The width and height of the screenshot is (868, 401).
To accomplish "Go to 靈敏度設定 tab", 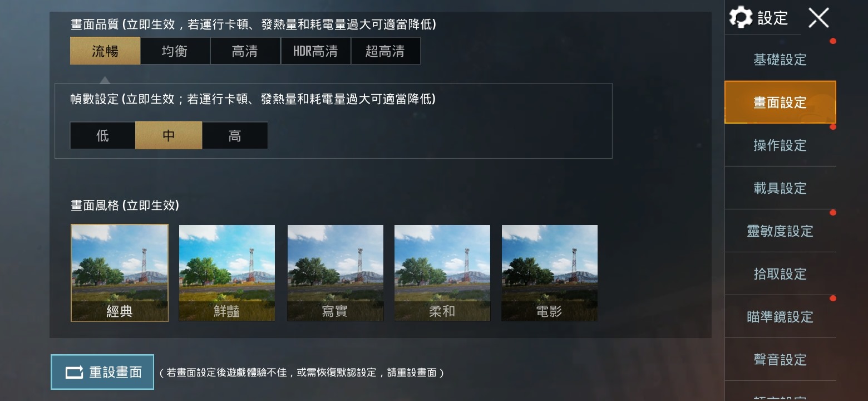I will pyautogui.click(x=780, y=231).
